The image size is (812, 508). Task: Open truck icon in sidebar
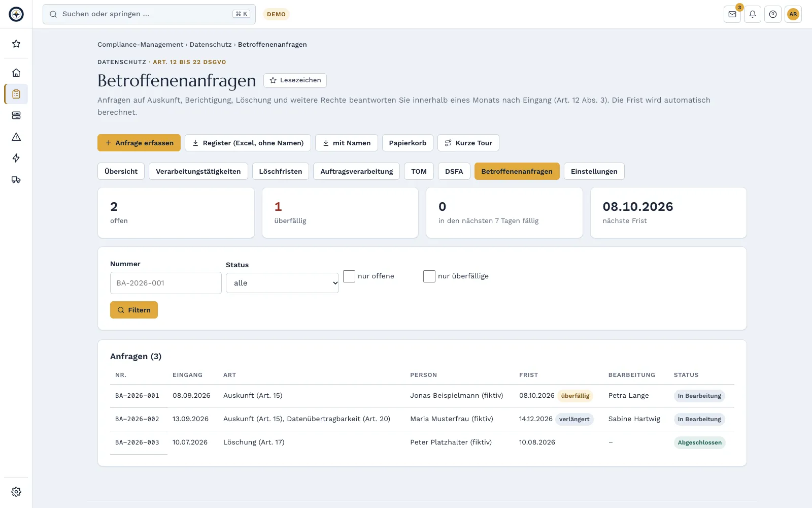(x=16, y=179)
